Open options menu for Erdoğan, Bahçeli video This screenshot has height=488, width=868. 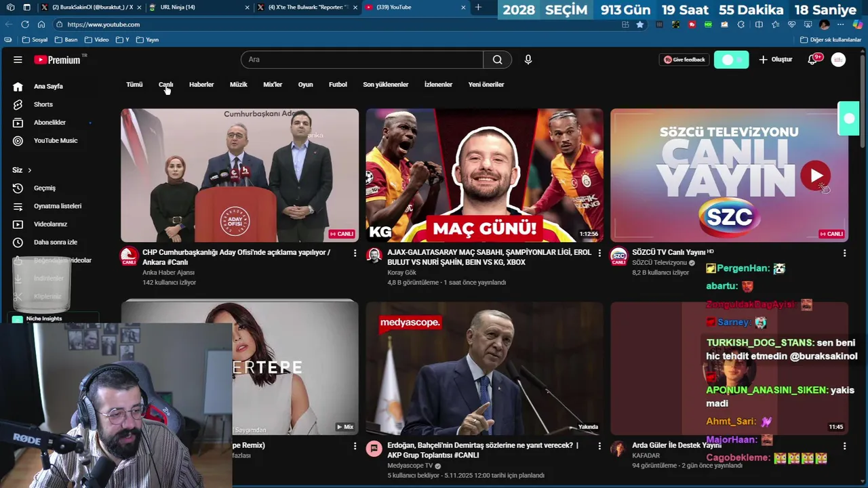coord(599,446)
